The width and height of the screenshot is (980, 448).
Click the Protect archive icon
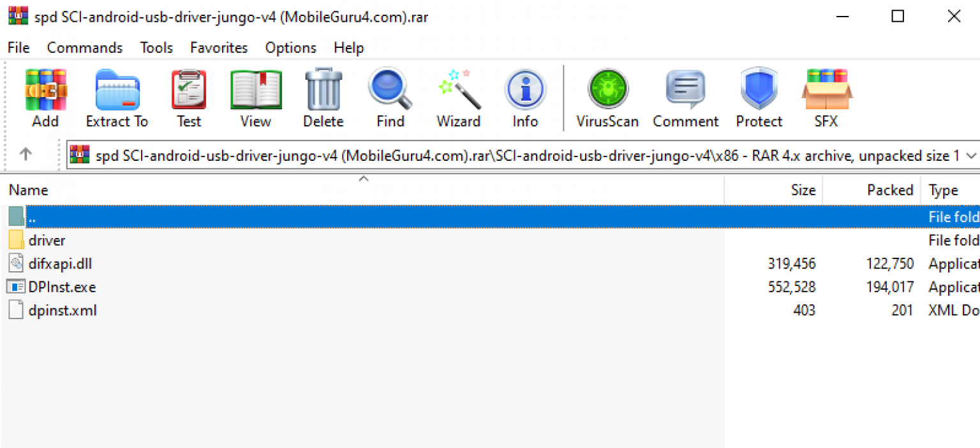click(x=759, y=96)
